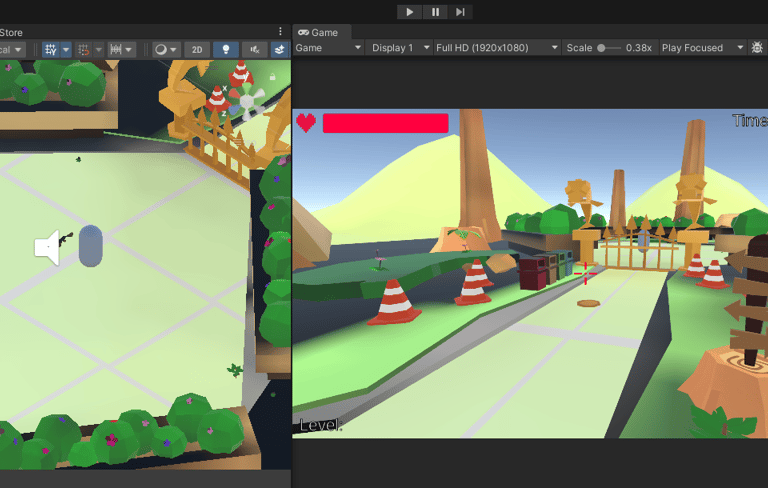Toggle scene audio with the muted speaker icon
This screenshot has width=768, height=488.
click(x=255, y=49)
